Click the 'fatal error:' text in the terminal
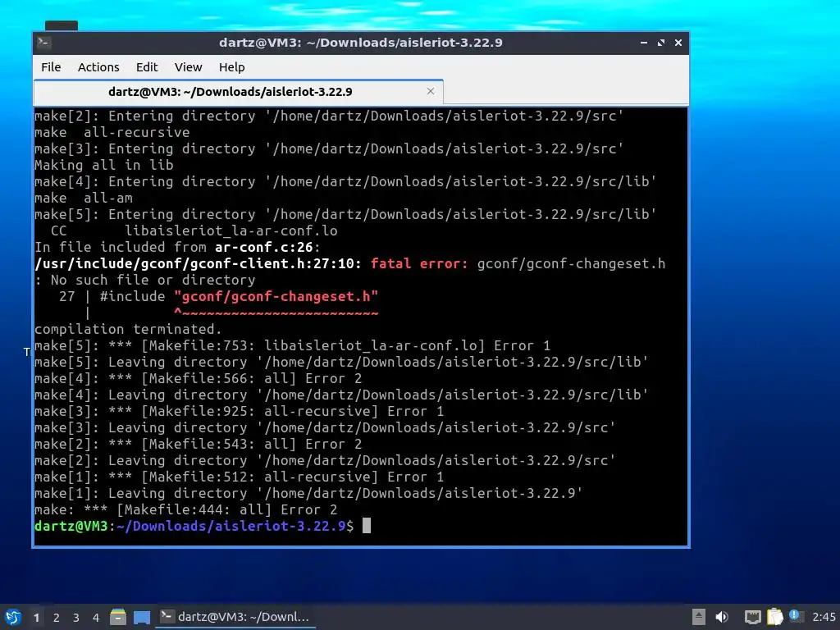The width and height of the screenshot is (840, 630). click(x=419, y=263)
